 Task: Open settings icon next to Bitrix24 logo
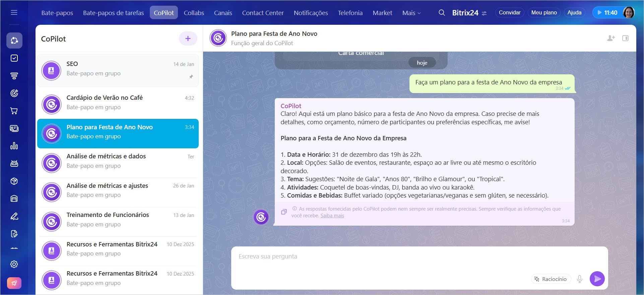pyautogui.click(x=484, y=13)
